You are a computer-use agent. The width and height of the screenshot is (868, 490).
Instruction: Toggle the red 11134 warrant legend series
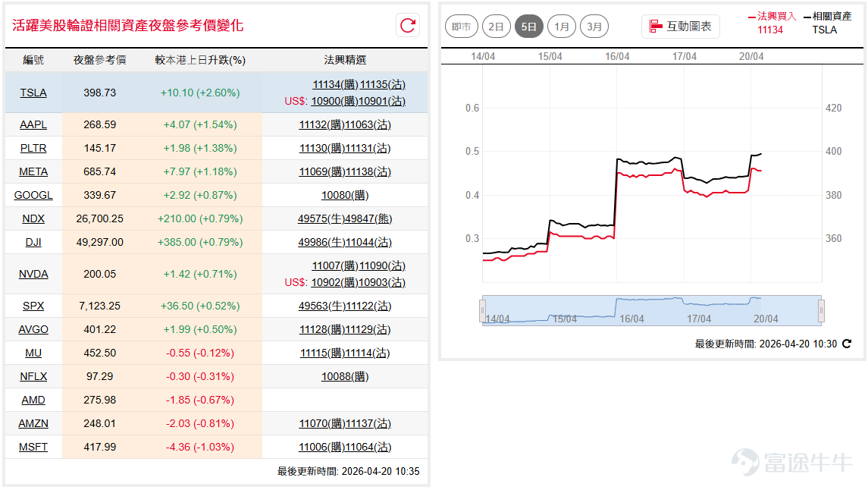point(771,24)
